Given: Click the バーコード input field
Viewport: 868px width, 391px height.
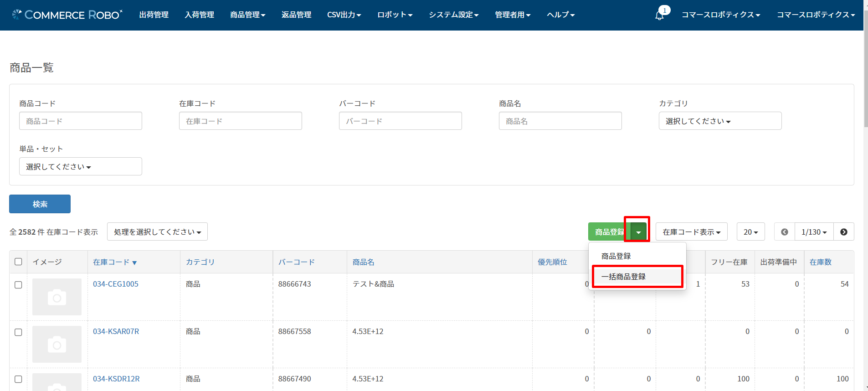Looking at the screenshot, I should tap(401, 121).
